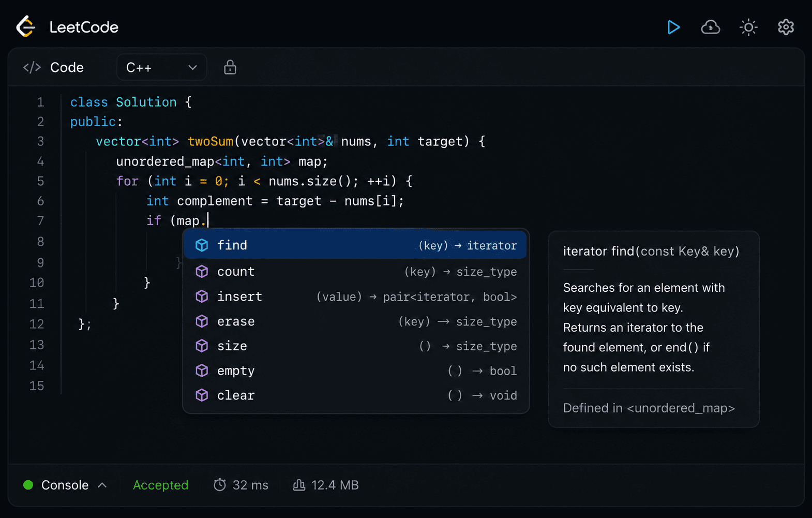Click the 12.4 MB memory value

pyautogui.click(x=335, y=485)
